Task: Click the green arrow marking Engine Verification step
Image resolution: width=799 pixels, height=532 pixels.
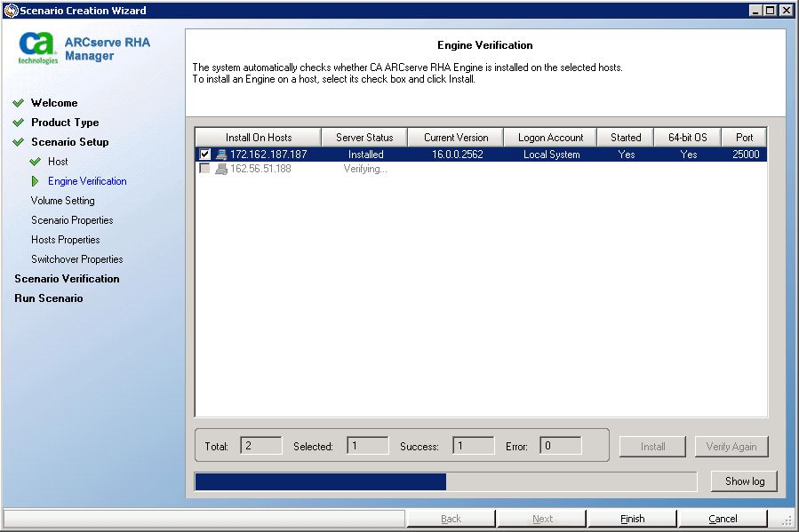Action: pyautogui.click(x=36, y=181)
